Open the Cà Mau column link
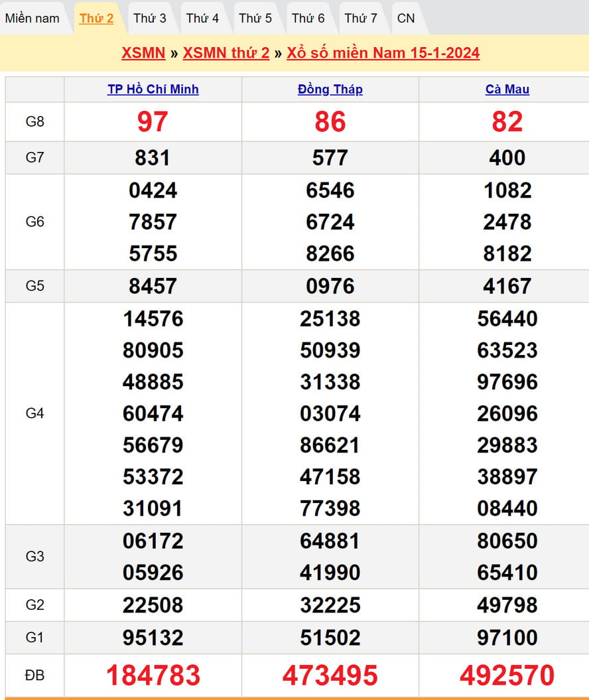Screen dimensions: 589x700 click(507, 90)
